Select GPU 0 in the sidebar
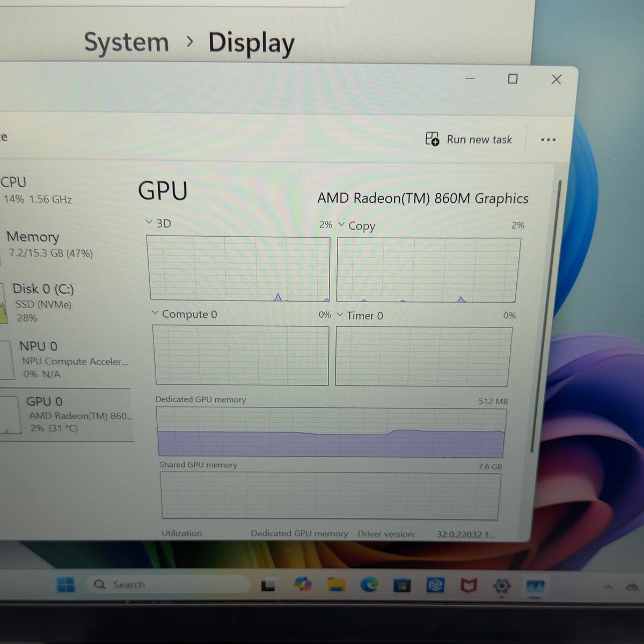Viewport: 644px width, 644px height. (65, 415)
